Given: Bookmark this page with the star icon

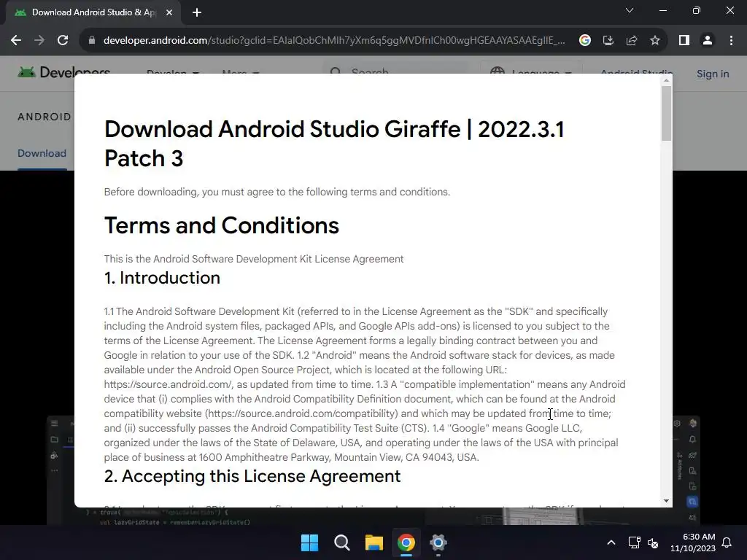Looking at the screenshot, I should 655,41.
